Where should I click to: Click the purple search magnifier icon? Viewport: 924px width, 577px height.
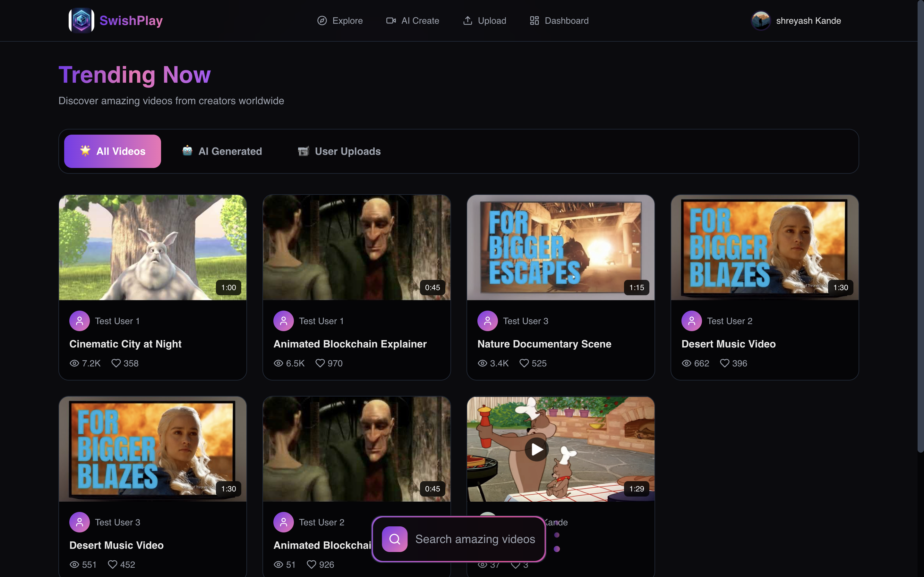point(394,539)
